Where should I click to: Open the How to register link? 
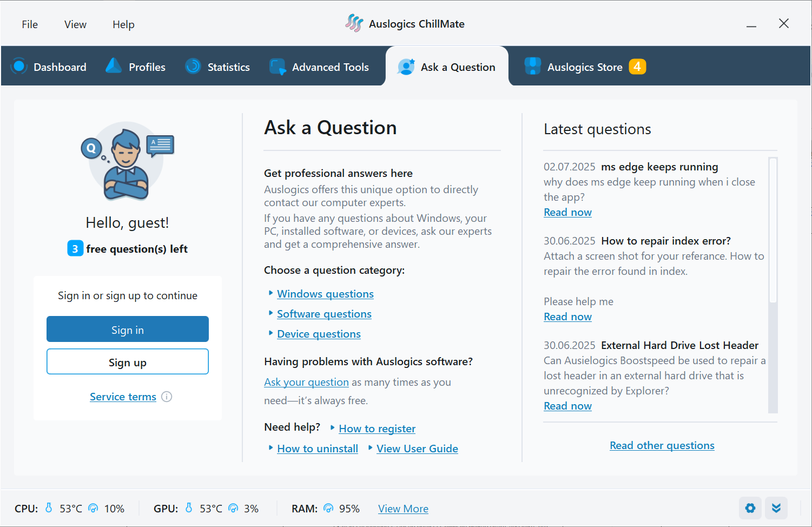click(x=377, y=429)
